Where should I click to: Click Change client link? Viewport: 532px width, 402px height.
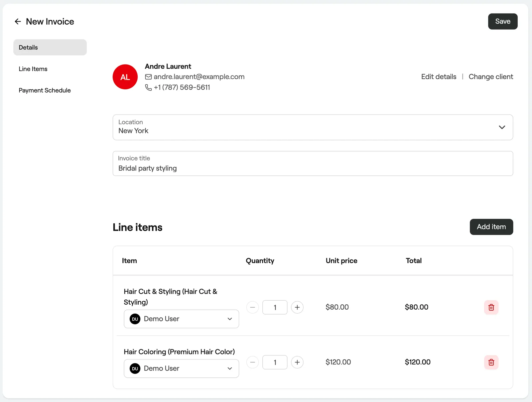pos(491,77)
